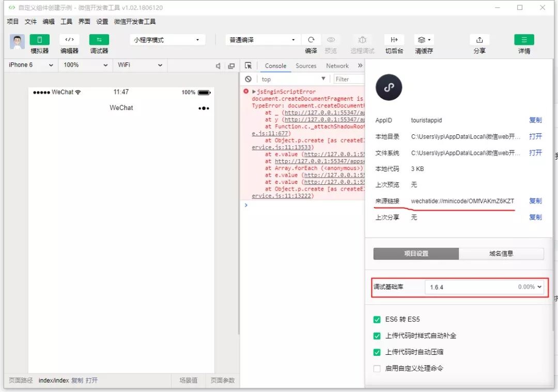The width and height of the screenshot is (558, 392).
Task: Open the WiFi network dropdown
Action: coord(140,65)
